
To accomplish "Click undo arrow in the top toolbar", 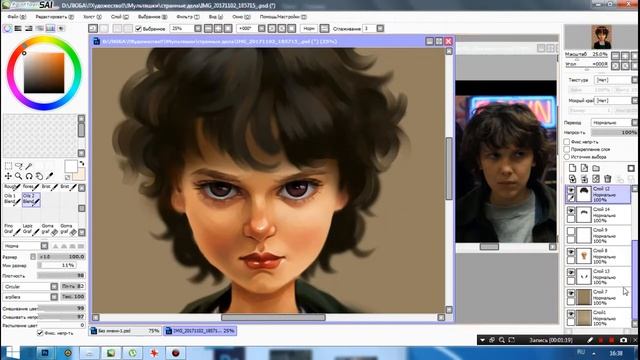I will pyautogui.click(x=93, y=28).
